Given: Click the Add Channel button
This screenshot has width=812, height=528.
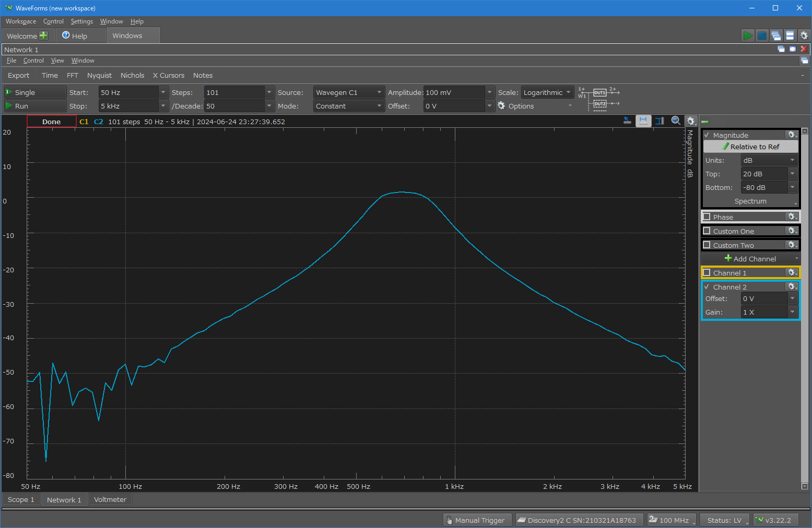Looking at the screenshot, I should (750, 259).
